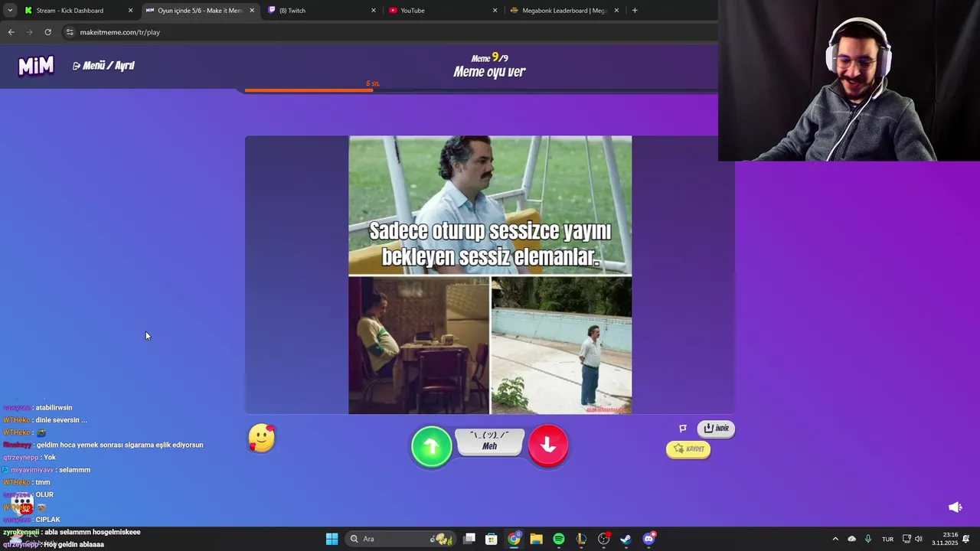
Task: Close the Twitch tab
Action: tap(374, 11)
